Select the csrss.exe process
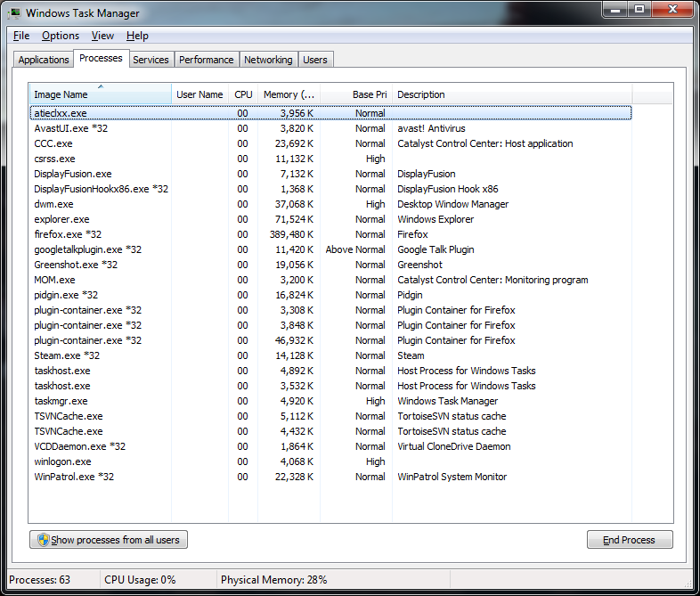This screenshot has width=700, height=596. coord(330,159)
